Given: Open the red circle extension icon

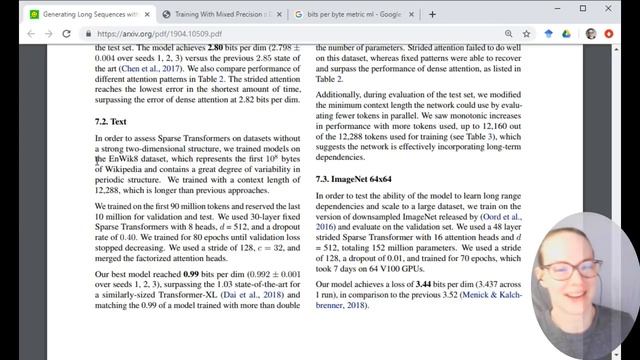Looking at the screenshot, I should 609,34.
